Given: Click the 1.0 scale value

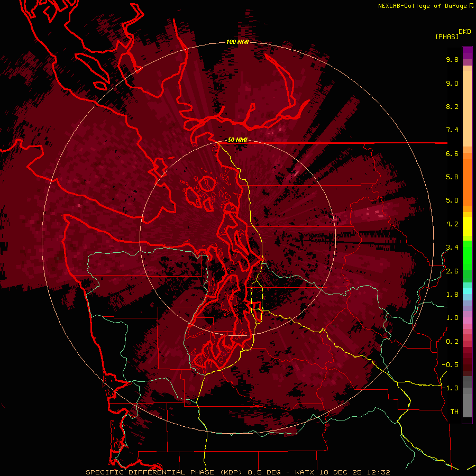Looking at the screenshot, I should click(452, 318).
